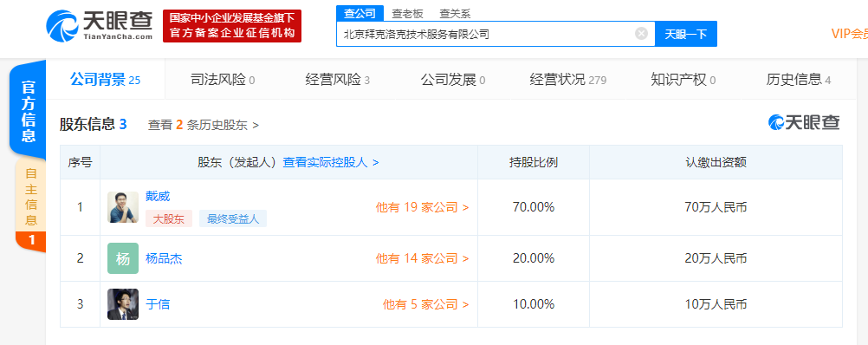This screenshot has width=868, height=345.
Task: Open the 经营状况 279 tab
Action: pos(568,80)
